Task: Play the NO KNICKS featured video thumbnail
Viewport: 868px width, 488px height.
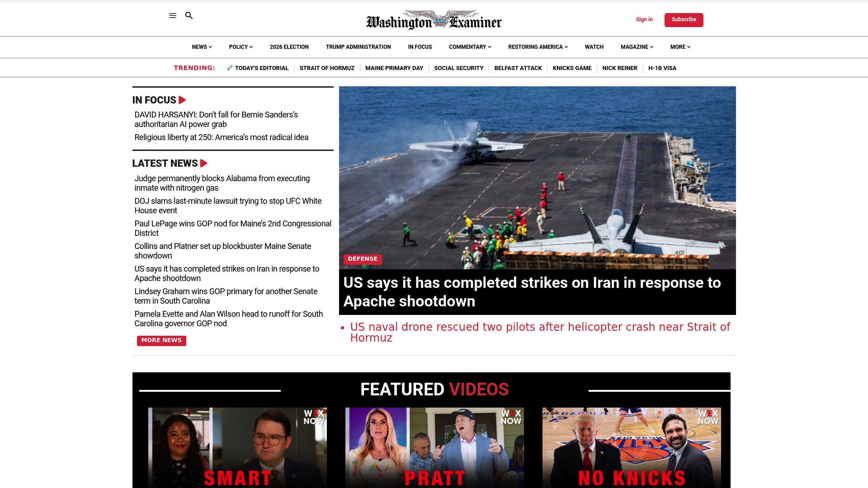Action: click(632, 447)
